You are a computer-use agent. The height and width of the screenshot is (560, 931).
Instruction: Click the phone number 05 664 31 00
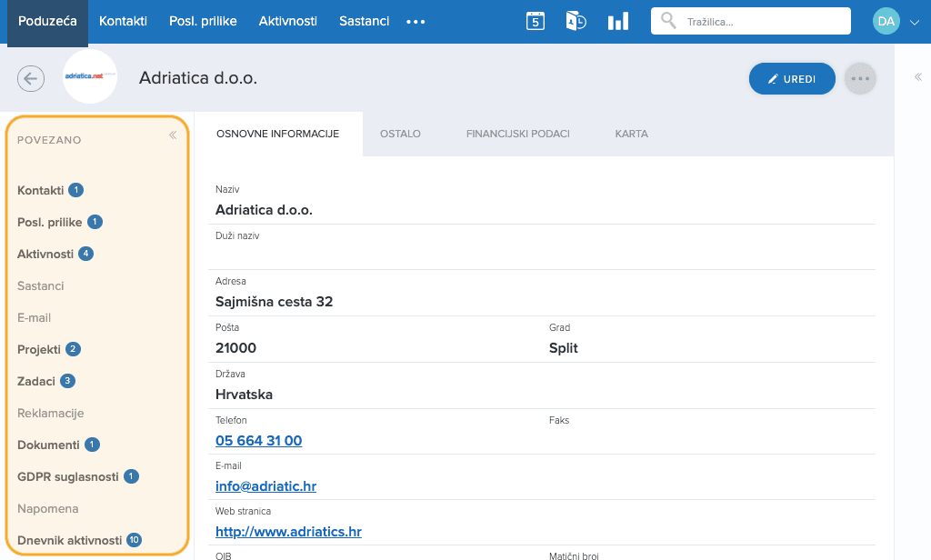click(259, 441)
